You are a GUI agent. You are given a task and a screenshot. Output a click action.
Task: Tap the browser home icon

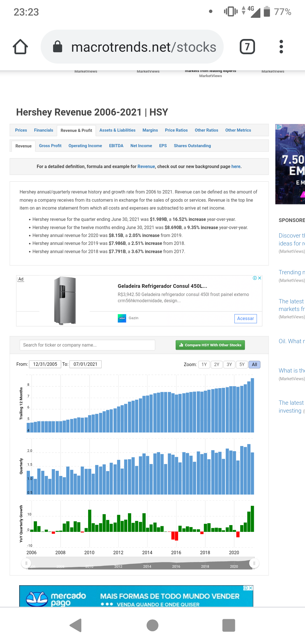[x=20, y=47]
